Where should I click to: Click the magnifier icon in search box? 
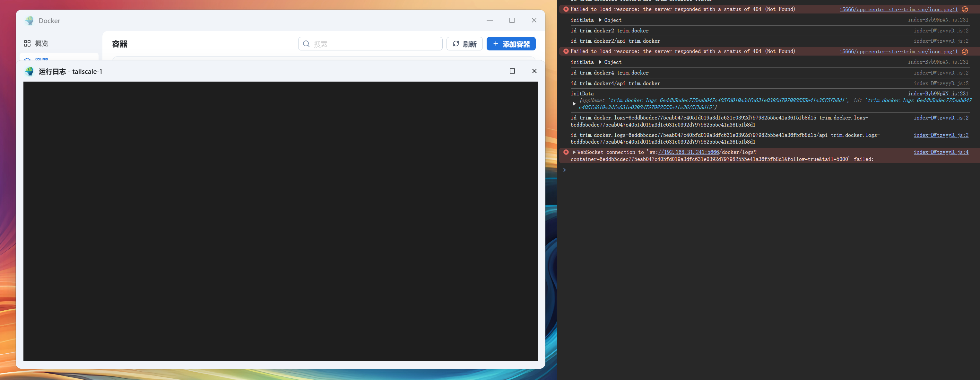point(306,44)
